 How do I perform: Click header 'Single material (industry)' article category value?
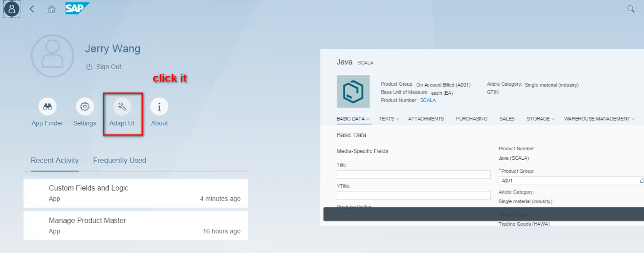[x=552, y=85]
